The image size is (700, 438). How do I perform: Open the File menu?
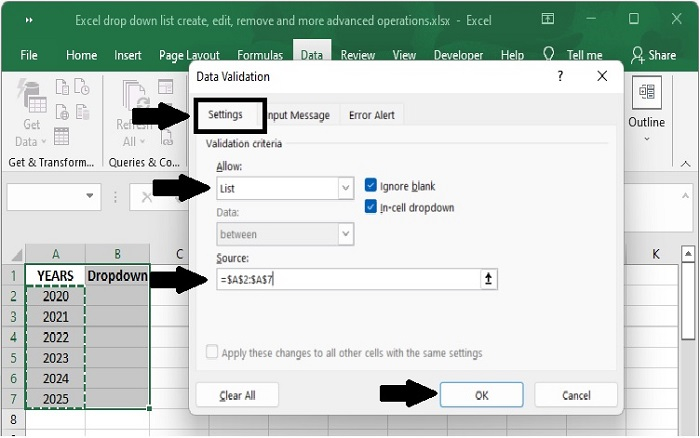point(29,55)
